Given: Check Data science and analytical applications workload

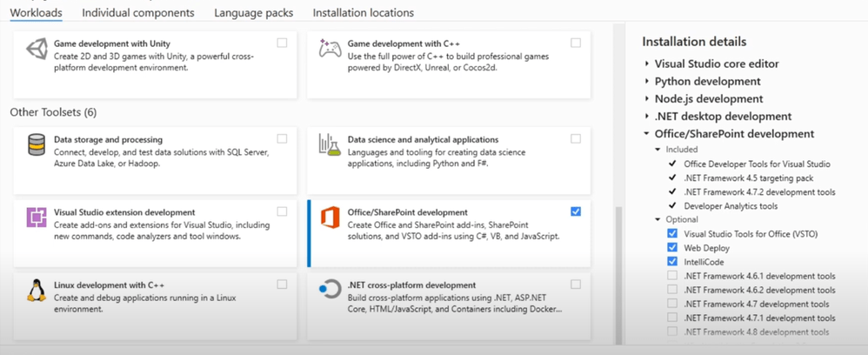Looking at the screenshot, I should (x=576, y=138).
